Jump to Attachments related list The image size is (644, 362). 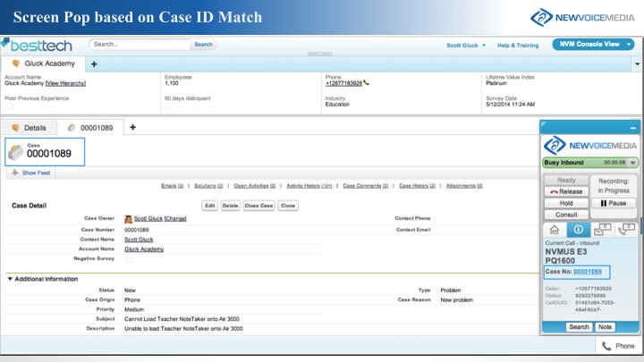tap(464, 186)
